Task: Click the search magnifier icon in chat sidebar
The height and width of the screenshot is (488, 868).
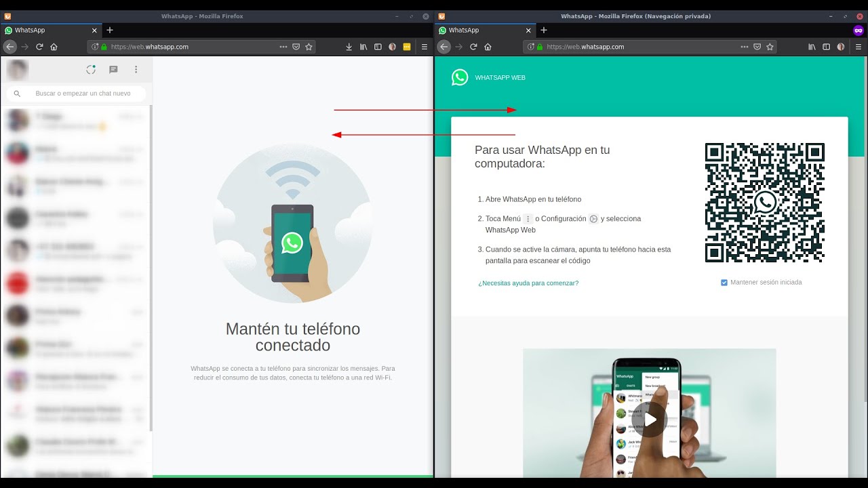Action: pos(18,94)
